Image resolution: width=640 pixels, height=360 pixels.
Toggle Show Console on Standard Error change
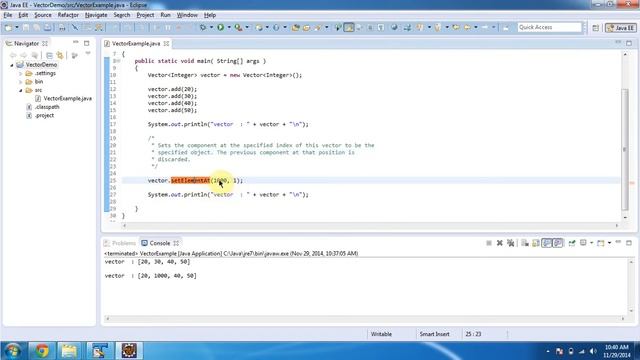click(x=558, y=243)
